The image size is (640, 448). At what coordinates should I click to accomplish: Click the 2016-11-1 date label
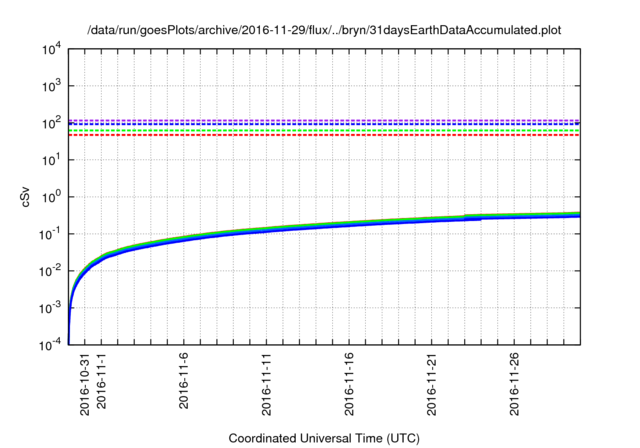101,381
